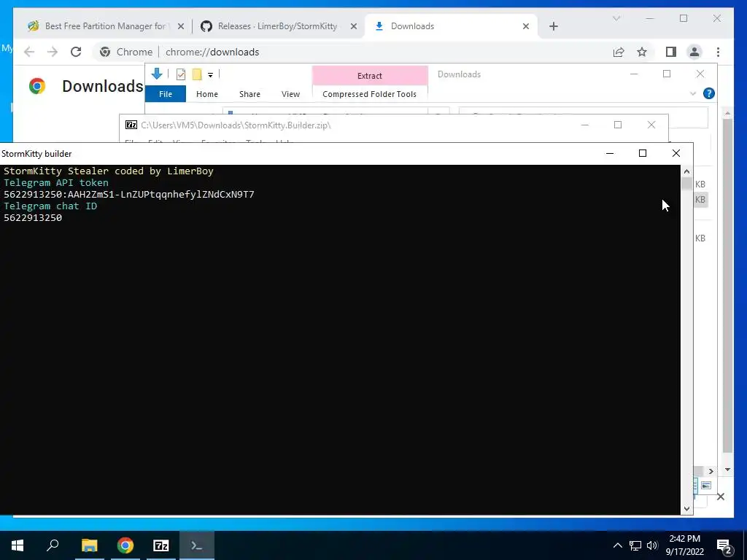
Task: Show hidden system tray icons
Action: pos(617,545)
